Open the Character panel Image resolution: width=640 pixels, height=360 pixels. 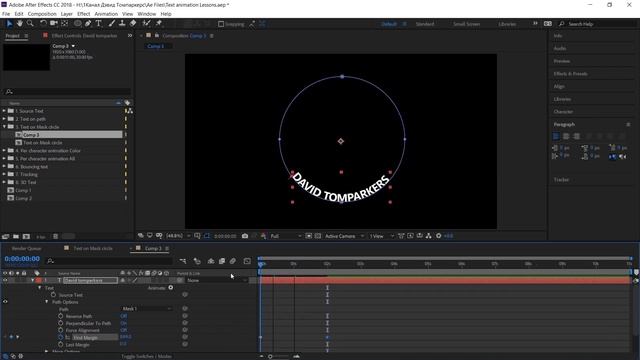point(563,111)
